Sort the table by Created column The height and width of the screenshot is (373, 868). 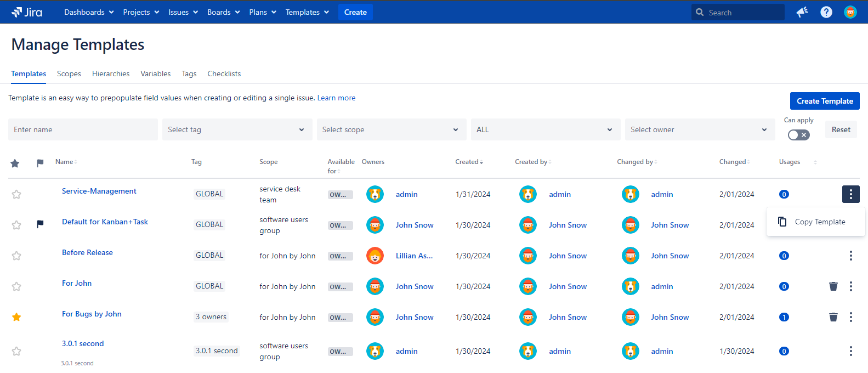pos(468,162)
